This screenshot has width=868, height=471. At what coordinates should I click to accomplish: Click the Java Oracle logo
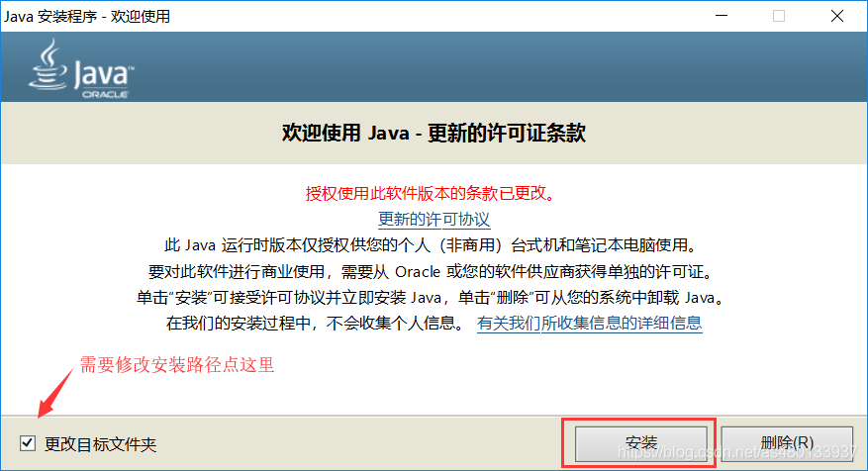pyautogui.click(x=81, y=69)
